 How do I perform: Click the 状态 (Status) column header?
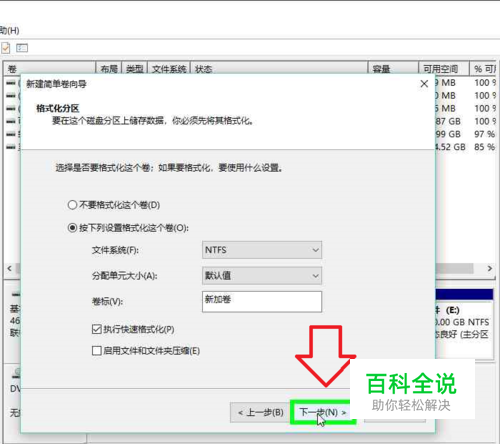pos(279,69)
